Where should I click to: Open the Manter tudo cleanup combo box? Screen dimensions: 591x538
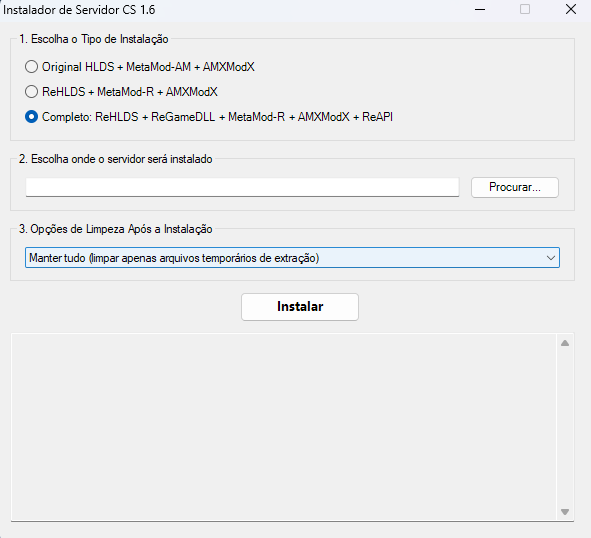[x=292, y=258]
